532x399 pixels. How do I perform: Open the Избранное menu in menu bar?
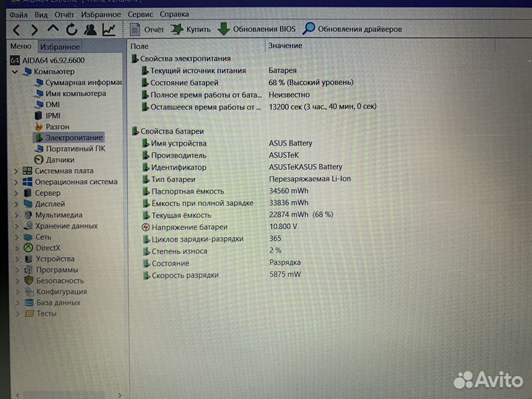(100, 15)
